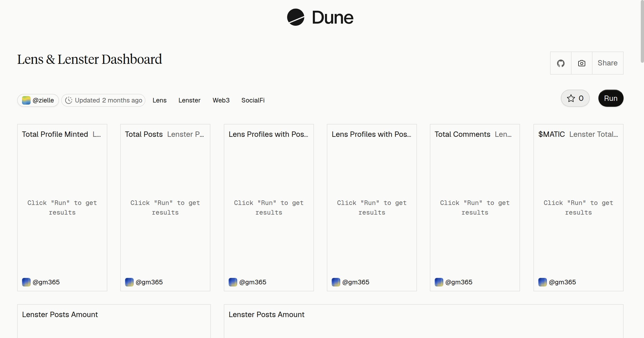Click the page vertical scrollbar
The height and width of the screenshot is (338, 644).
[642, 32]
